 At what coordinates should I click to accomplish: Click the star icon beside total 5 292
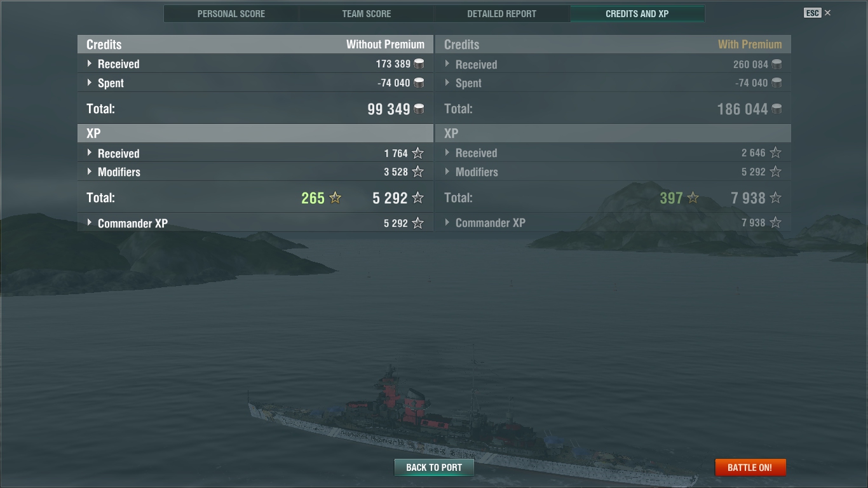coord(417,198)
